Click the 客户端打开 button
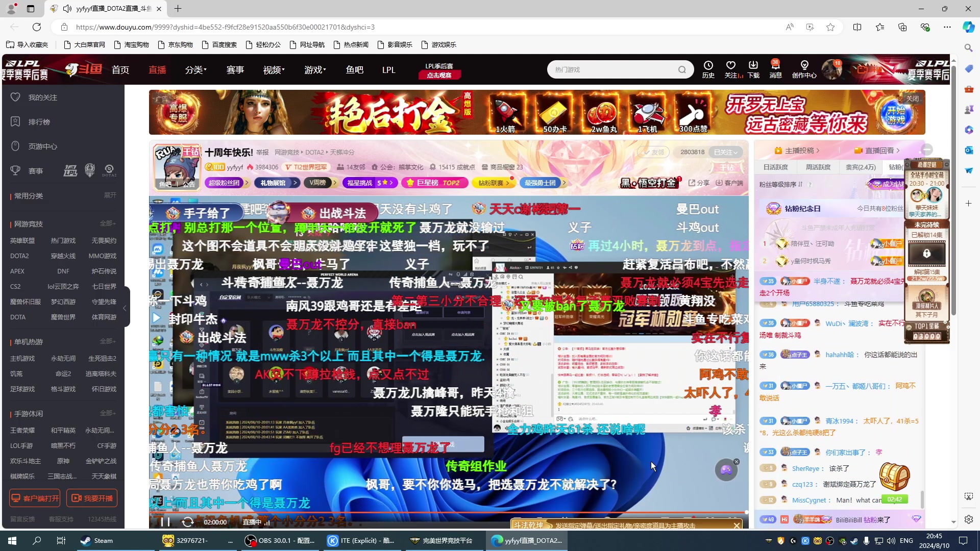 [35, 498]
